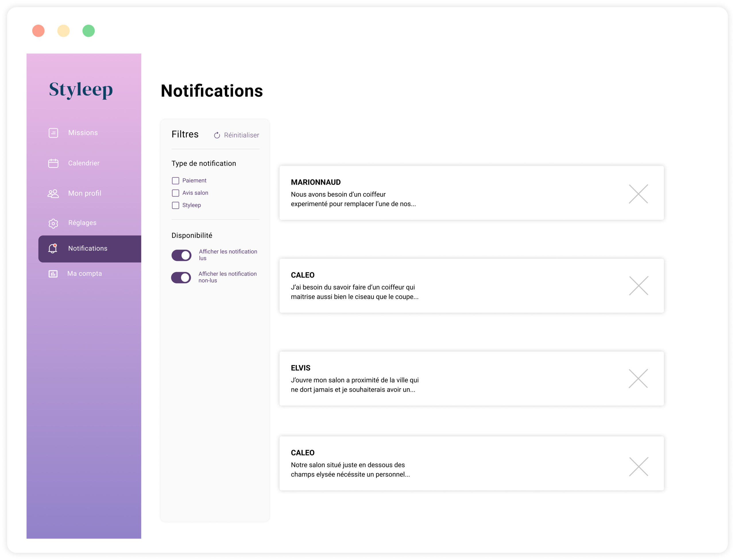This screenshot has width=735, height=560.
Task: Click the Mon profil people icon
Action: [x=53, y=194]
